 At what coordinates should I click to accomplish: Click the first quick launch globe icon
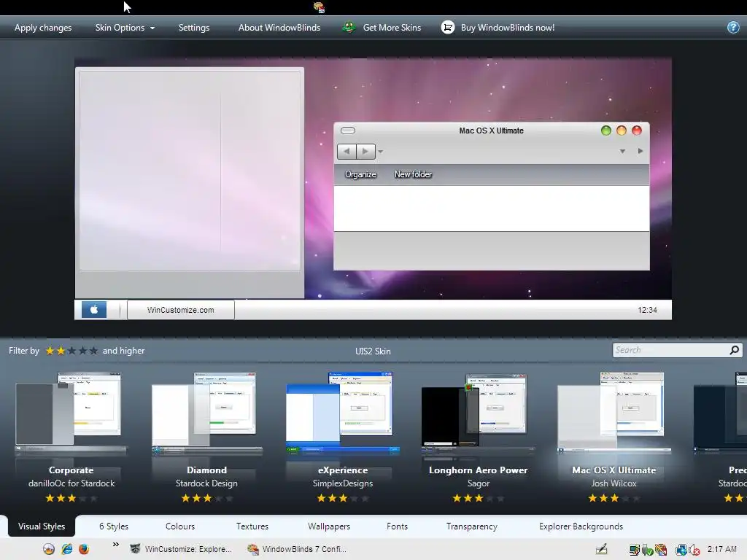pyautogui.click(x=49, y=549)
